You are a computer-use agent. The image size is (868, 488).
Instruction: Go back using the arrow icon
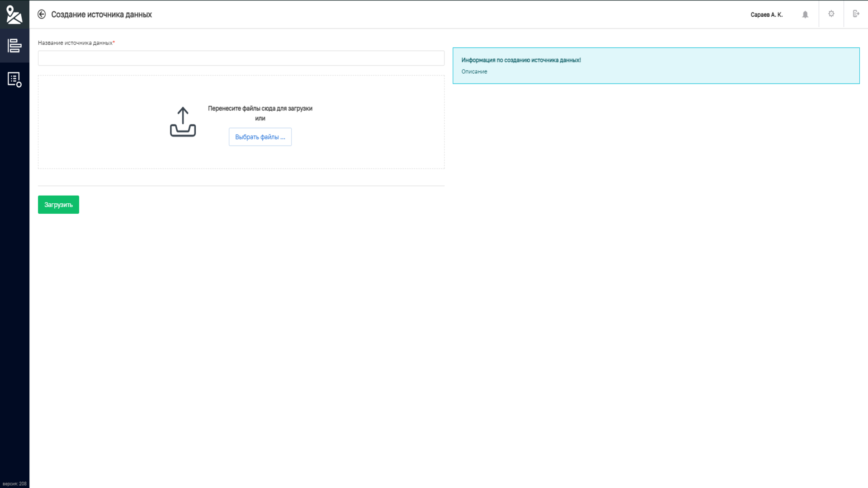(x=42, y=14)
